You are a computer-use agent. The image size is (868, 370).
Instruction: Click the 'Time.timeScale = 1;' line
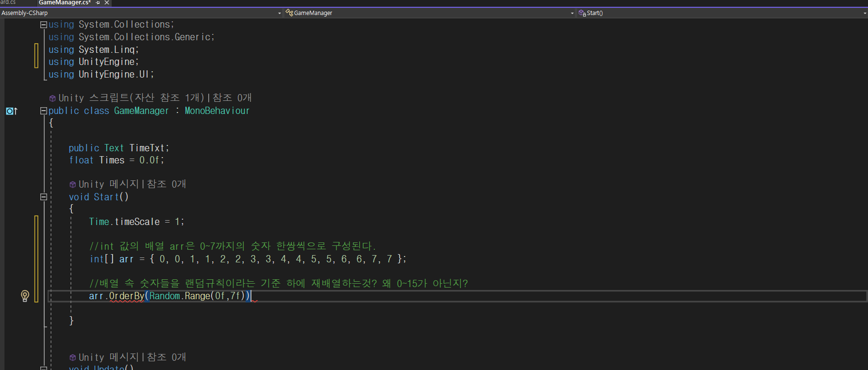coord(136,222)
